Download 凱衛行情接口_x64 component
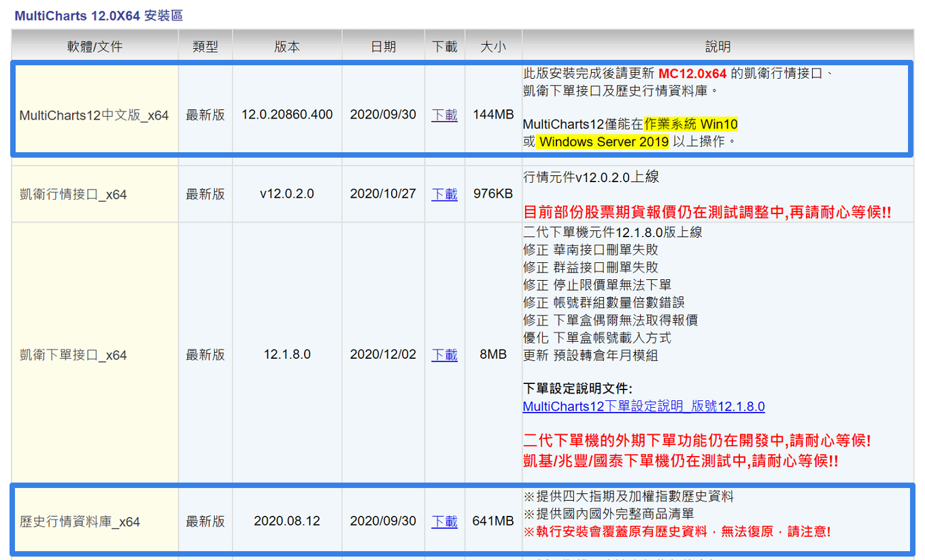This screenshot has height=560, width=925. coord(444,194)
